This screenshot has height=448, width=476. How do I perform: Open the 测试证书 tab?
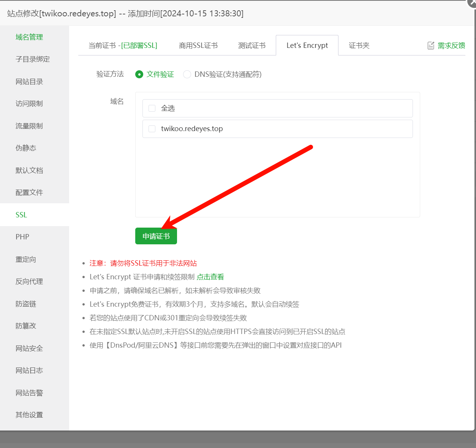coord(251,45)
